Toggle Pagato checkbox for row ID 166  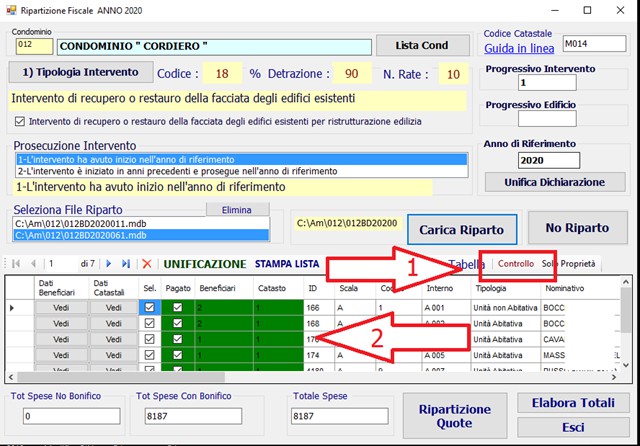coord(178,307)
